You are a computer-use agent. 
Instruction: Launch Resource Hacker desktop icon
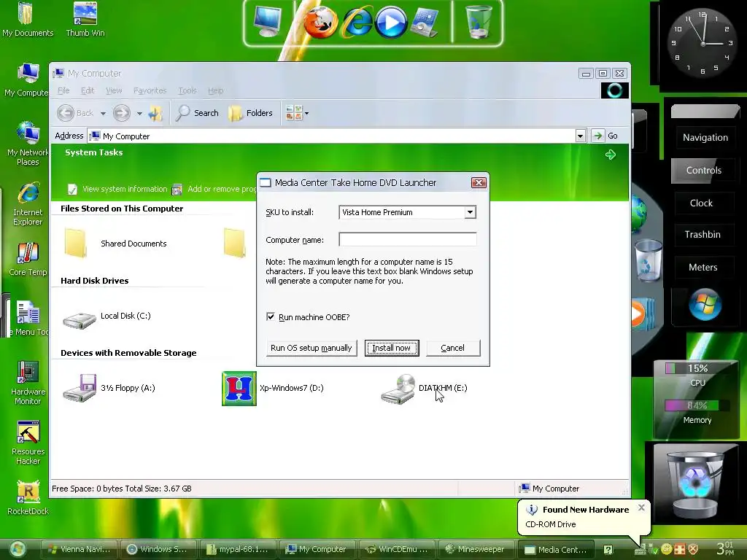click(x=28, y=443)
